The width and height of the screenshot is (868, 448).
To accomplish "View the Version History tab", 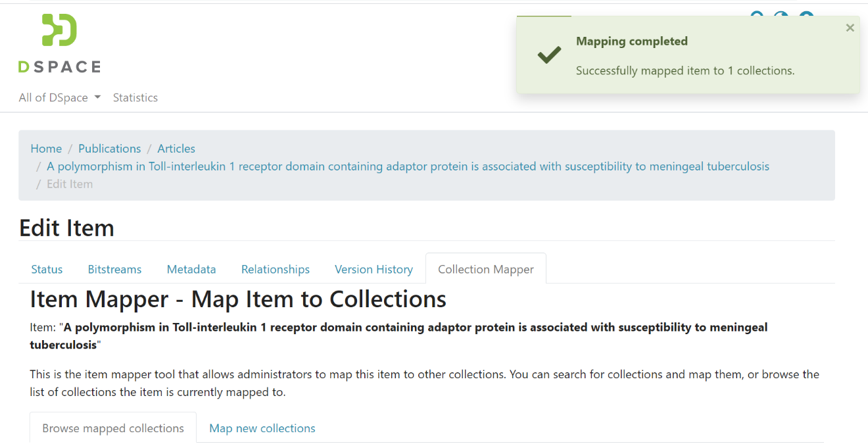I will coord(374,269).
